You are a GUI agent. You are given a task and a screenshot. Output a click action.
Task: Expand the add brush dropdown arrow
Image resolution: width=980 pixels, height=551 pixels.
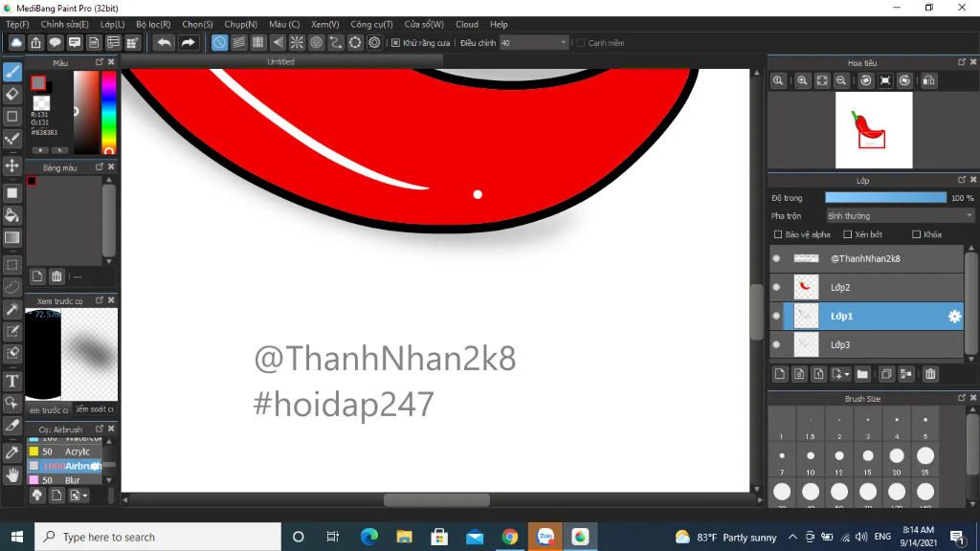tap(84, 496)
